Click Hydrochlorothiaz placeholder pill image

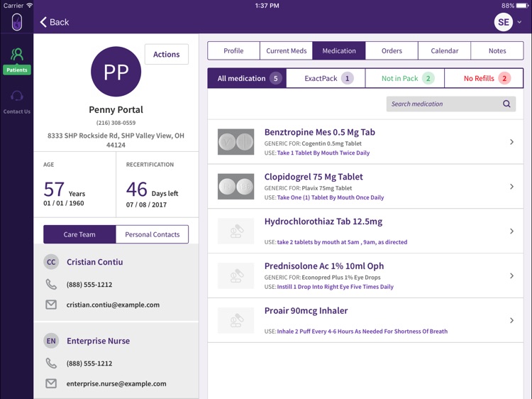tap(235, 231)
